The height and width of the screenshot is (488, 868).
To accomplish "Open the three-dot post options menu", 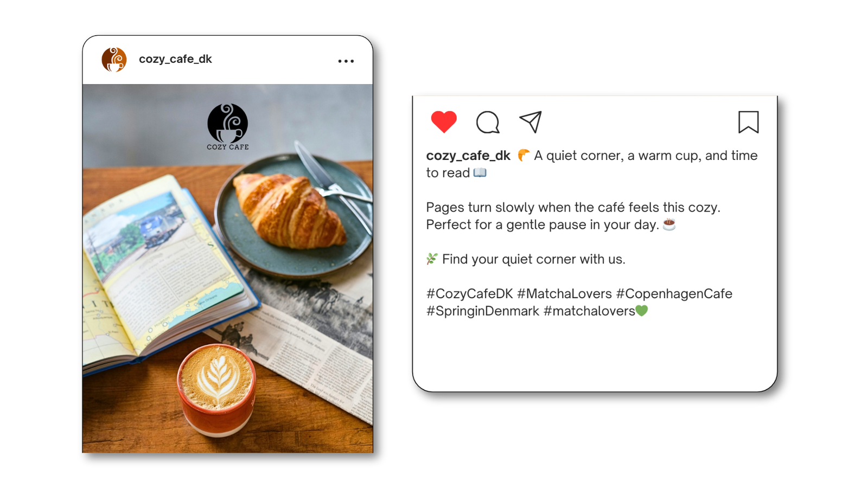I will (x=346, y=61).
